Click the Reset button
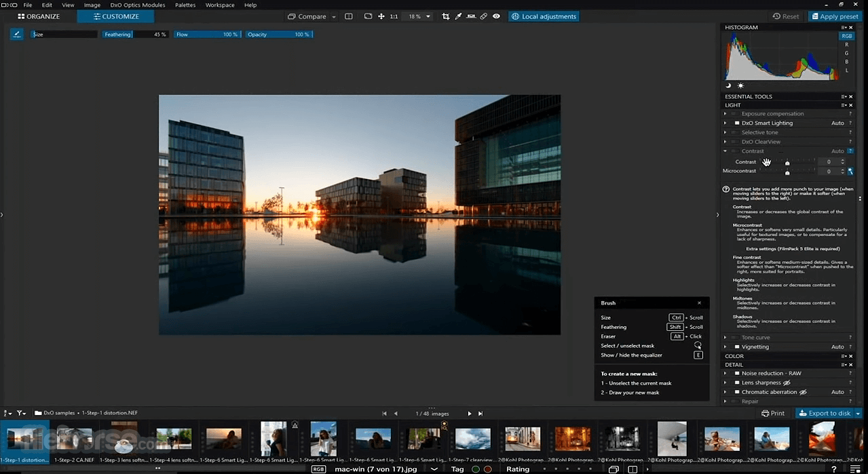Viewport: 868px width, 474px height. coord(786,16)
